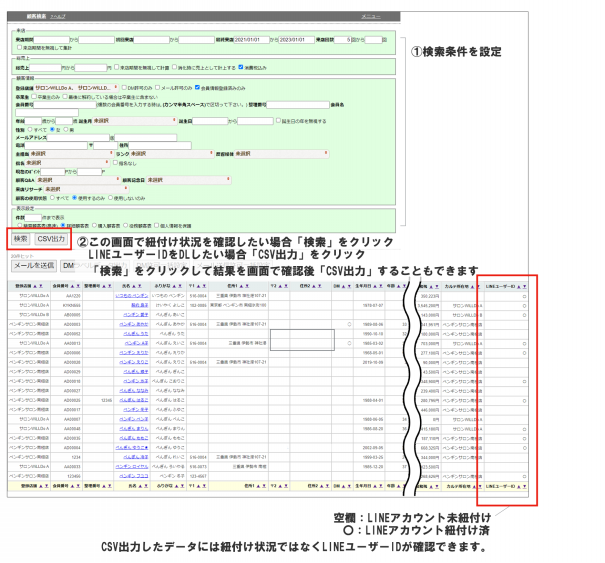Sort 会員番号 descending in the bottom footer row

pos(78,486)
